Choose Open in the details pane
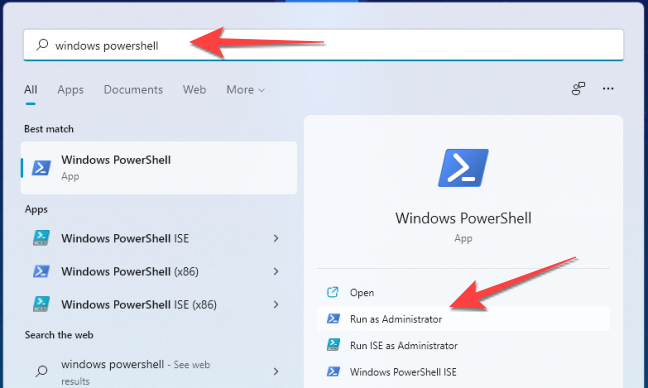Viewport: 648px width, 388px height. pyautogui.click(x=463, y=293)
